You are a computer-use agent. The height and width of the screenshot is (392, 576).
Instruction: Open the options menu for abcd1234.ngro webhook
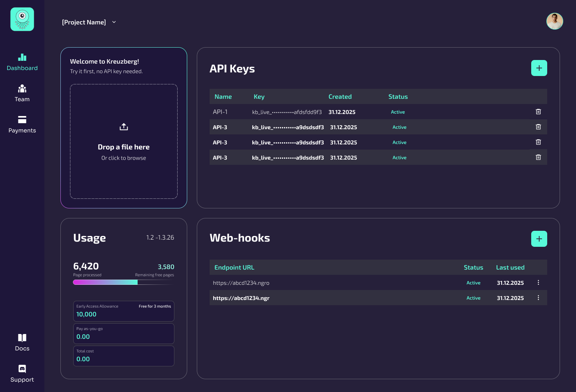[538, 282]
